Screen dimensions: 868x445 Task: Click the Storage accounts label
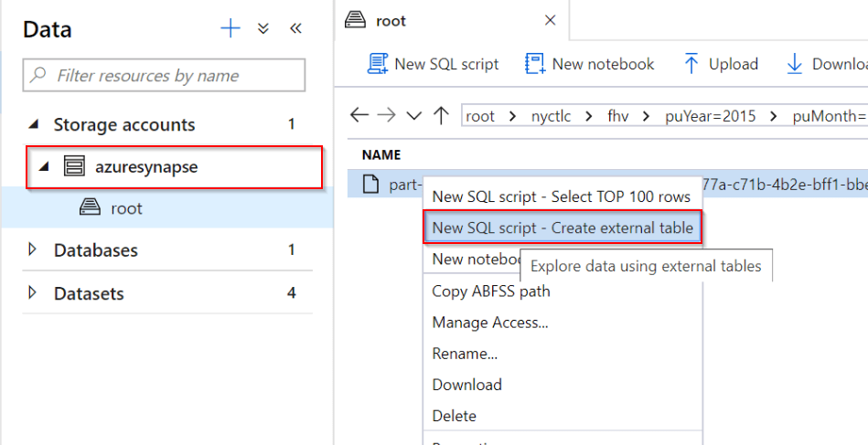[x=124, y=125]
